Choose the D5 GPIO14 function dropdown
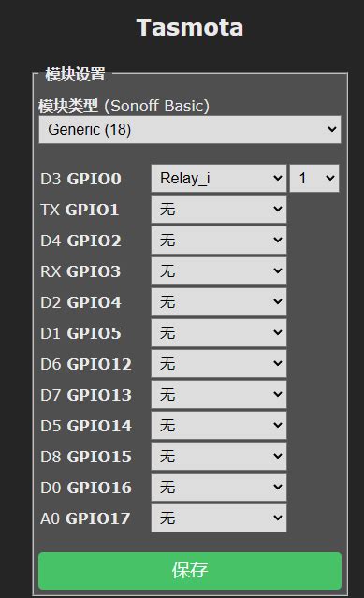The width and height of the screenshot is (364, 598). click(219, 425)
